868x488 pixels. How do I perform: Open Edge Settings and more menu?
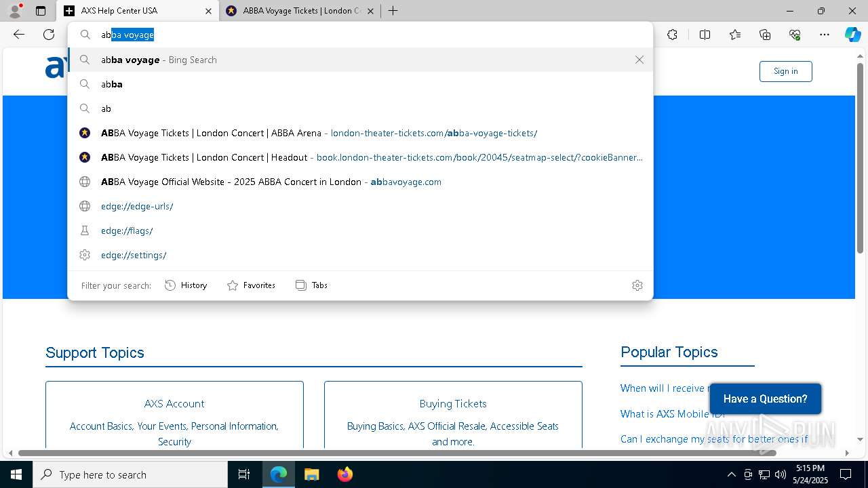click(825, 35)
